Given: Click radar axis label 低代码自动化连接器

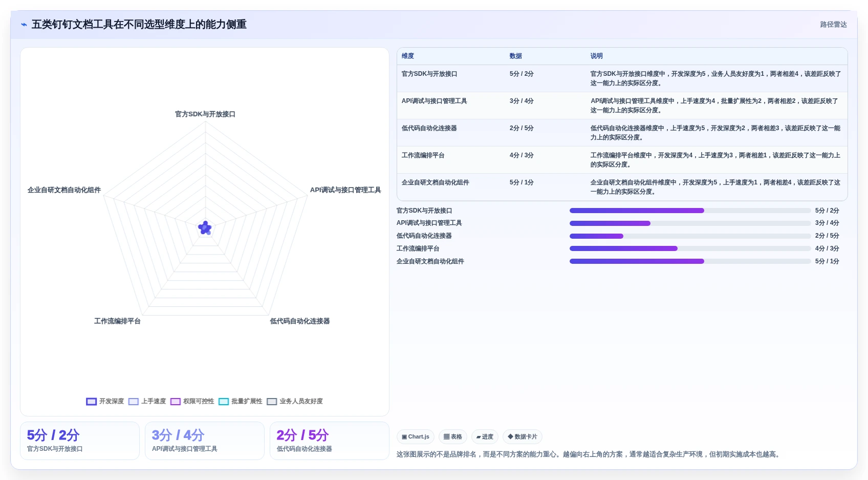Looking at the screenshot, I should (x=300, y=321).
